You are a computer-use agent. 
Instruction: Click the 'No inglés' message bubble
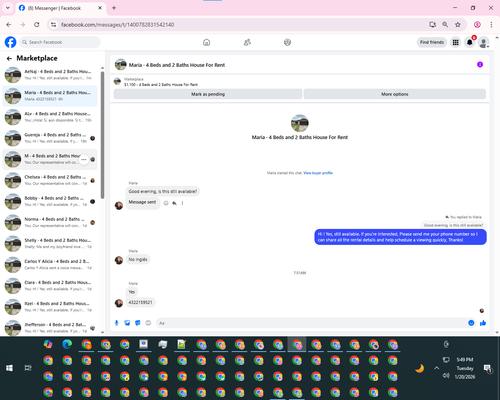[138, 259]
